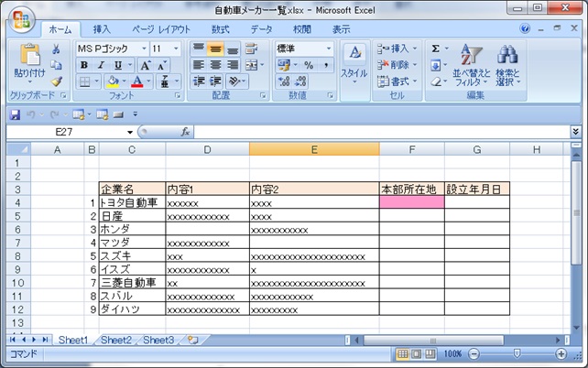Click the Excel Help question mark icon

coord(525,28)
